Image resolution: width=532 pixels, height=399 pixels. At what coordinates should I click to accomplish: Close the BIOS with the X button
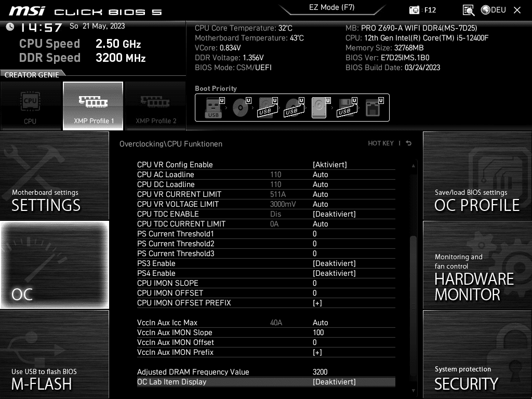pyautogui.click(x=517, y=10)
